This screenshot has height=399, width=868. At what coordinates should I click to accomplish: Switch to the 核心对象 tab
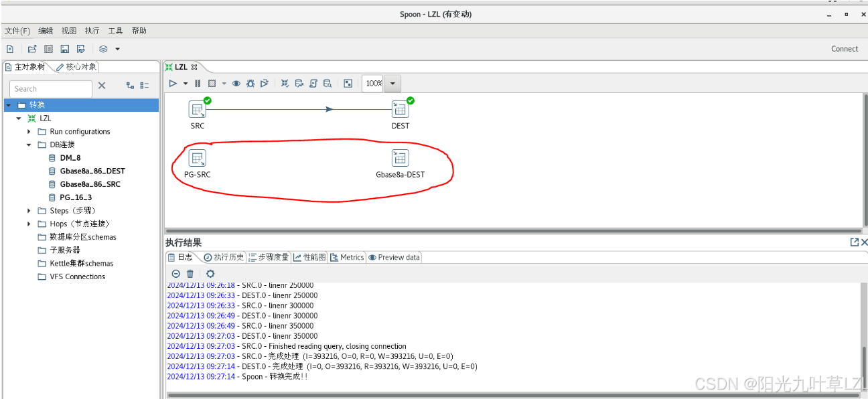coord(76,67)
